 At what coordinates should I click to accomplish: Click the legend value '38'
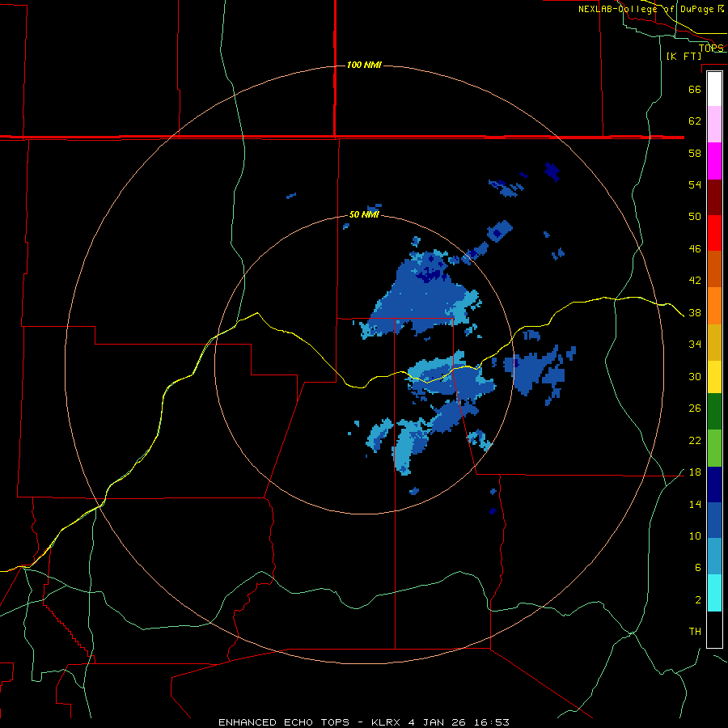tap(695, 312)
